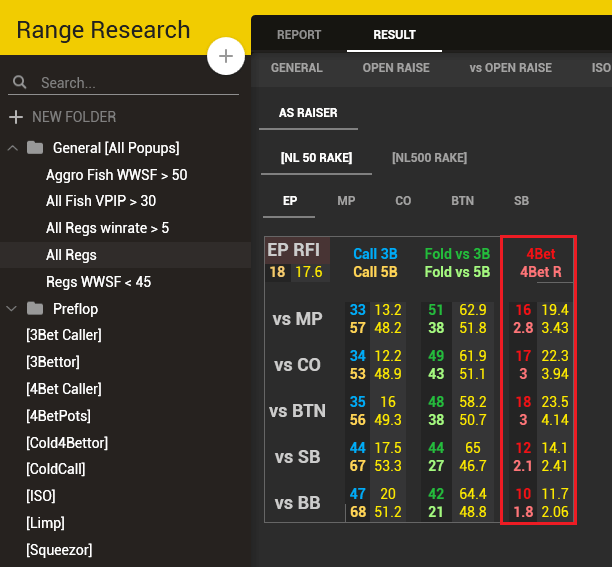The width and height of the screenshot is (612, 567).
Task: Click the vs MP row label
Action: pos(297,319)
